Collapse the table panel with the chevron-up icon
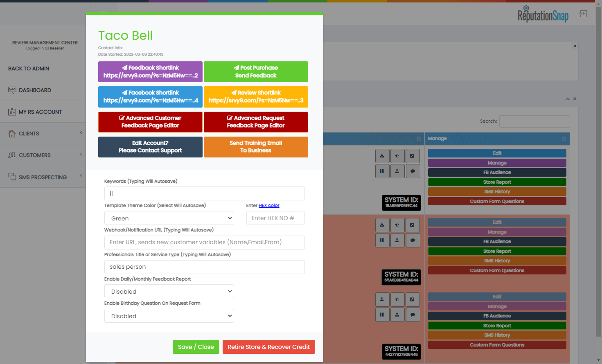Image resolution: width=602 pixels, height=364 pixels. (567, 99)
